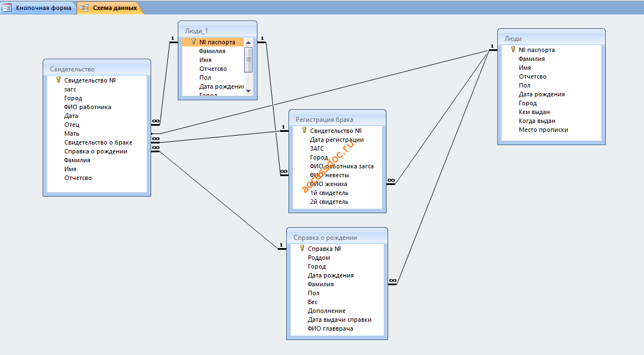Click the scroll up arrow in Люди_1 table

(248, 42)
